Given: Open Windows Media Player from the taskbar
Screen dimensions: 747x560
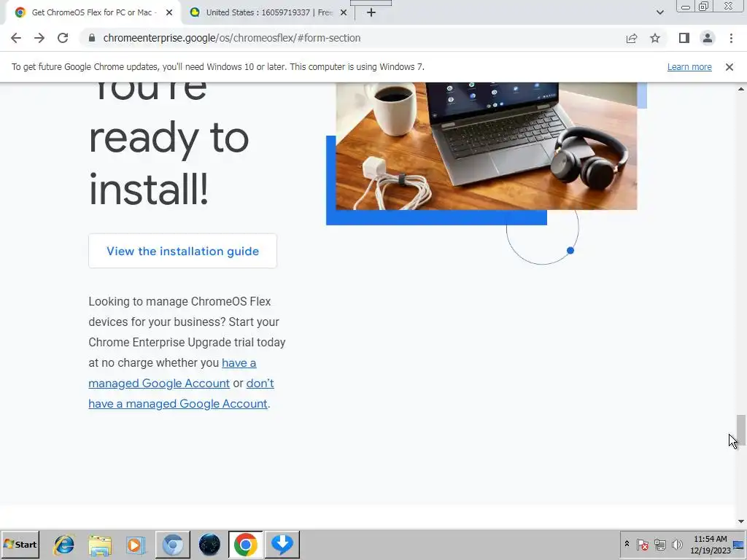Looking at the screenshot, I should 136,545.
